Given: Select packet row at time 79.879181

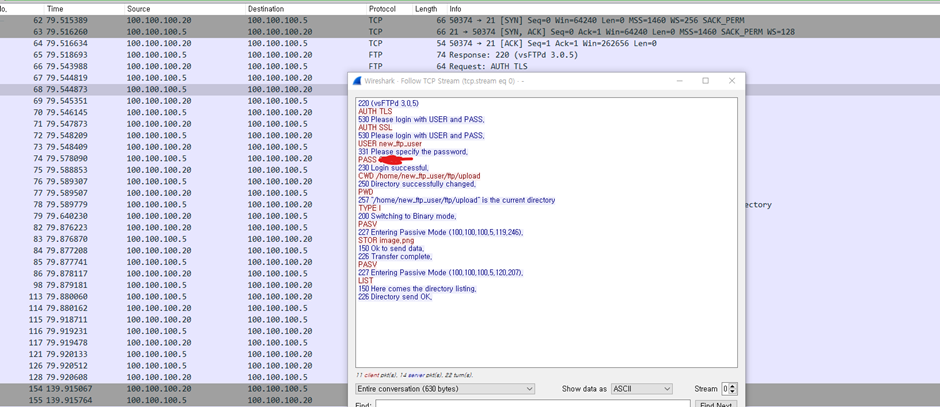Looking at the screenshot, I should pyautogui.click(x=174, y=285).
